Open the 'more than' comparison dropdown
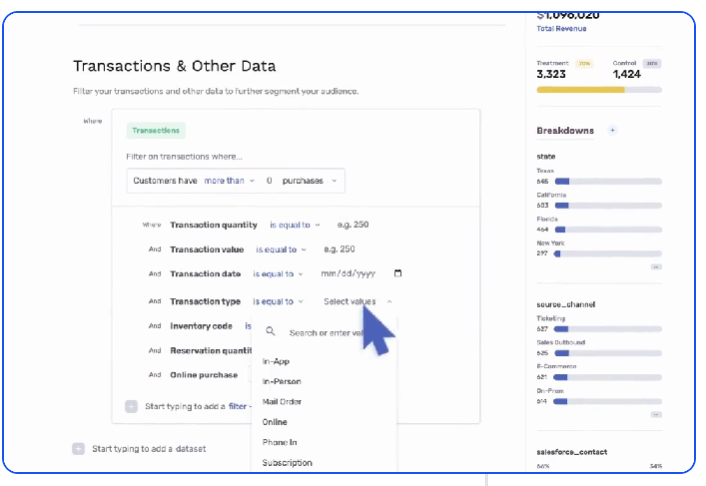Image resolution: width=706 pixels, height=486 pixels. [x=229, y=181]
